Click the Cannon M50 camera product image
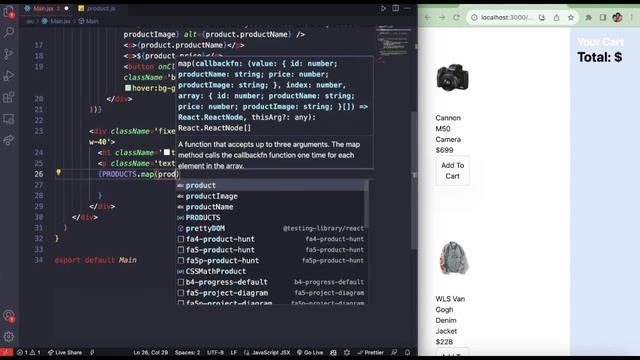 pyautogui.click(x=452, y=77)
